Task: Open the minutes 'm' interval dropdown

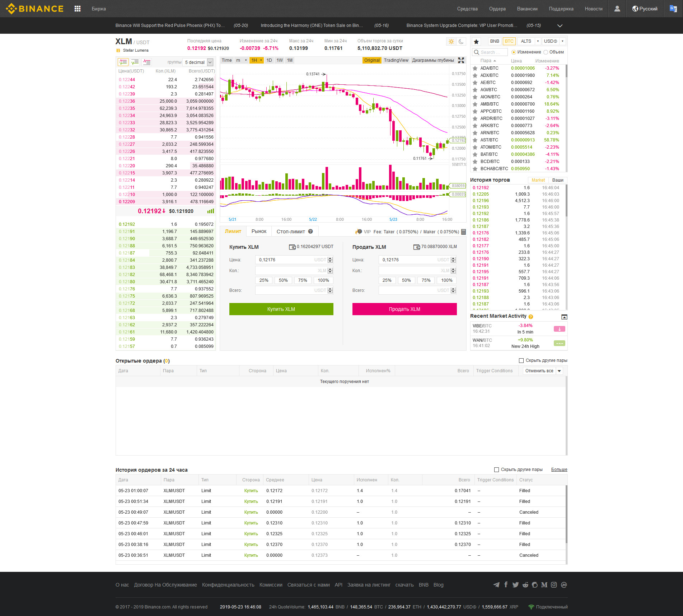Action: 241,60
